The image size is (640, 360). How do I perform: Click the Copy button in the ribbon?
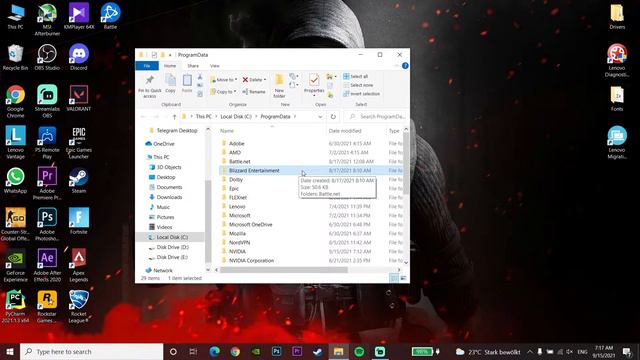(170, 84)
